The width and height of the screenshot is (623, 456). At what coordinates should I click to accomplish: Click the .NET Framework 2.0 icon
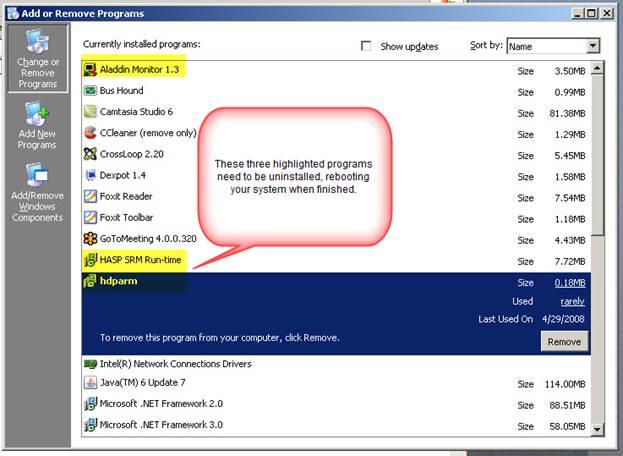(90, 404)
